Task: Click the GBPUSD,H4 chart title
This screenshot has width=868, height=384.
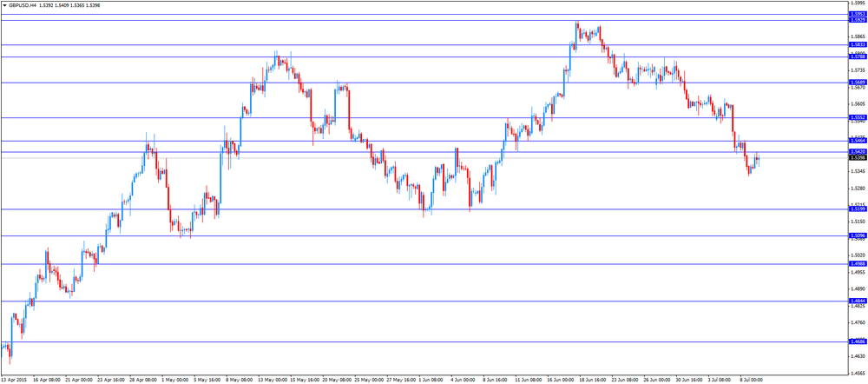Action: point(23,5)
